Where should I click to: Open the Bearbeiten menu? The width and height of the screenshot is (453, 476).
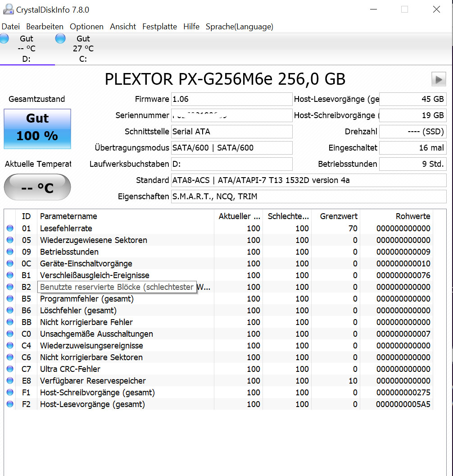coord(45,27)
